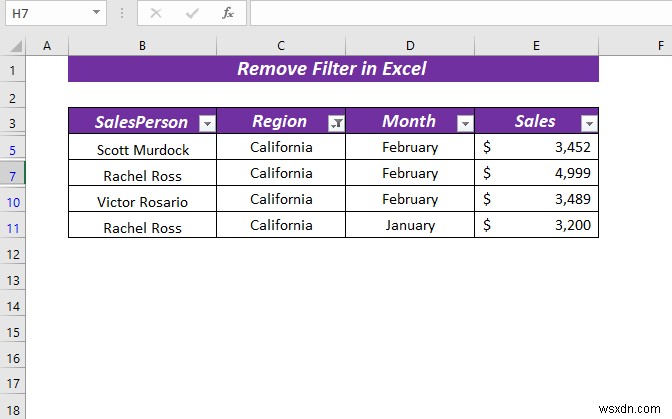Select column E header
This screenshot has width=672, height=419.
click(x=536, y=45)
